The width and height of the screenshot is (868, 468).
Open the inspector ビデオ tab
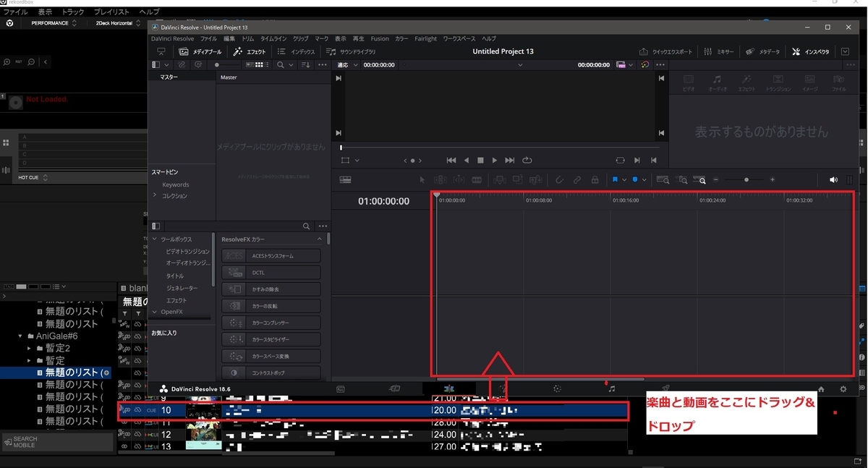[689, 82]
